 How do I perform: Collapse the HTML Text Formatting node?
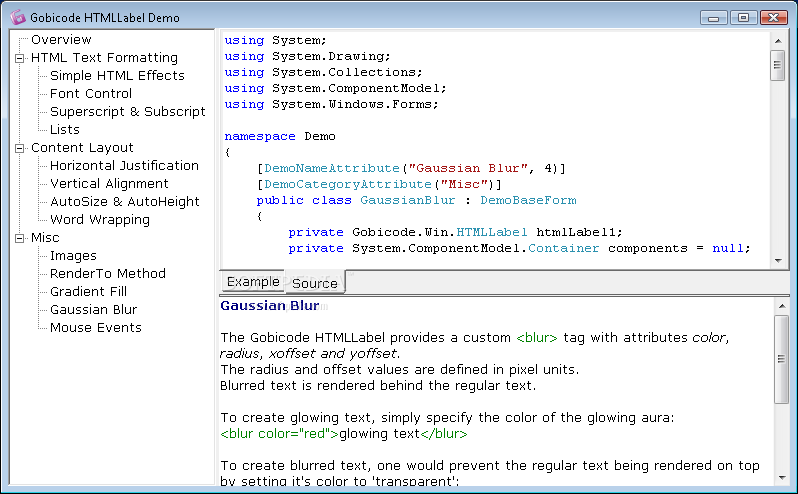pyautogui.click(x=20, y=59)
